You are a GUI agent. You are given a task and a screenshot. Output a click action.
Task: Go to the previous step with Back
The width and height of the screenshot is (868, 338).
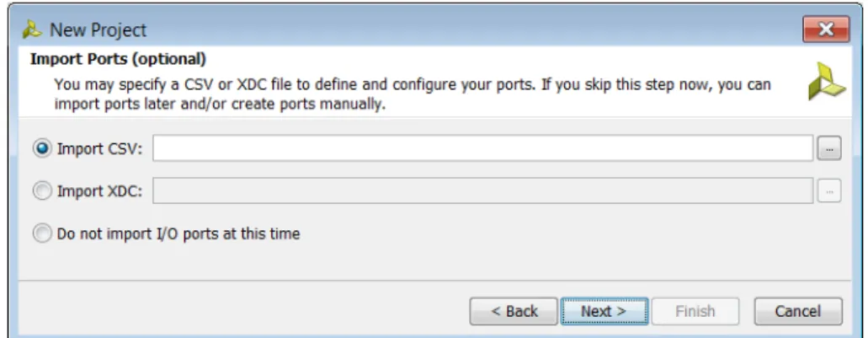[514, 311]
